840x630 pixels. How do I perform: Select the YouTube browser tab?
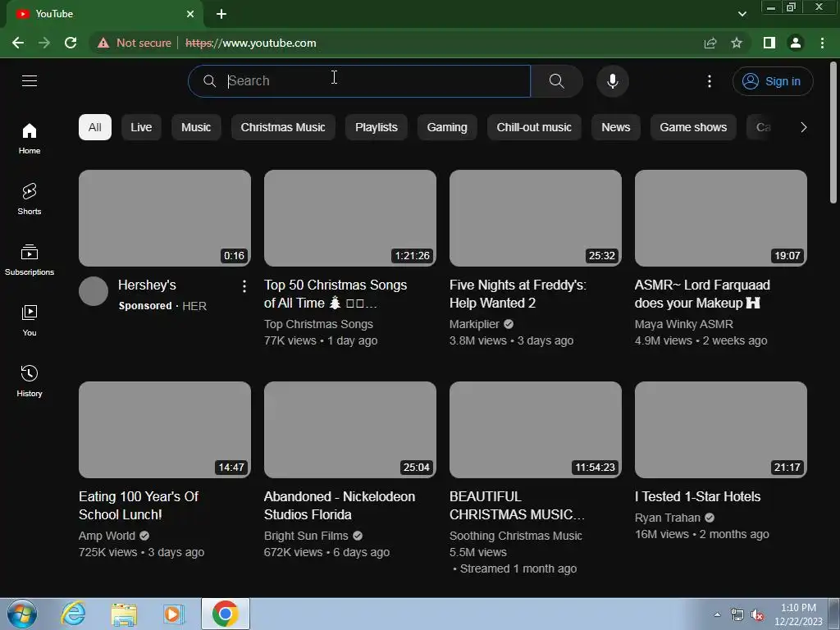click(x=104, y=14)
